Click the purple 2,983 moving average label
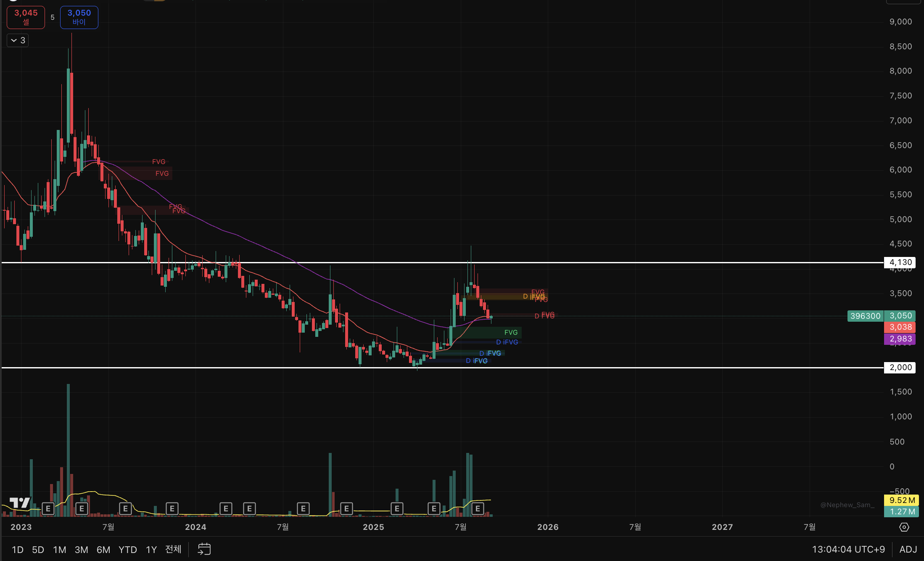This screenshot has height=561, width=924. click(900, 339)
